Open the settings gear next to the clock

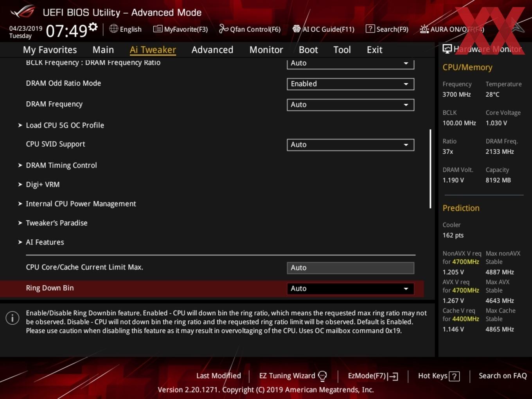click(x=93, y=27)
